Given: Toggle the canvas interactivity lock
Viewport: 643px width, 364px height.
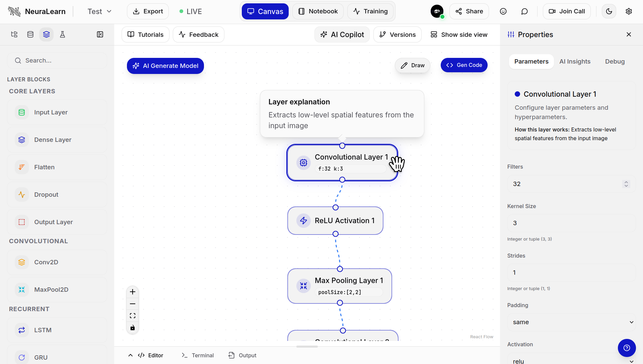Looking at the screenshot, I should pos(132,328).
